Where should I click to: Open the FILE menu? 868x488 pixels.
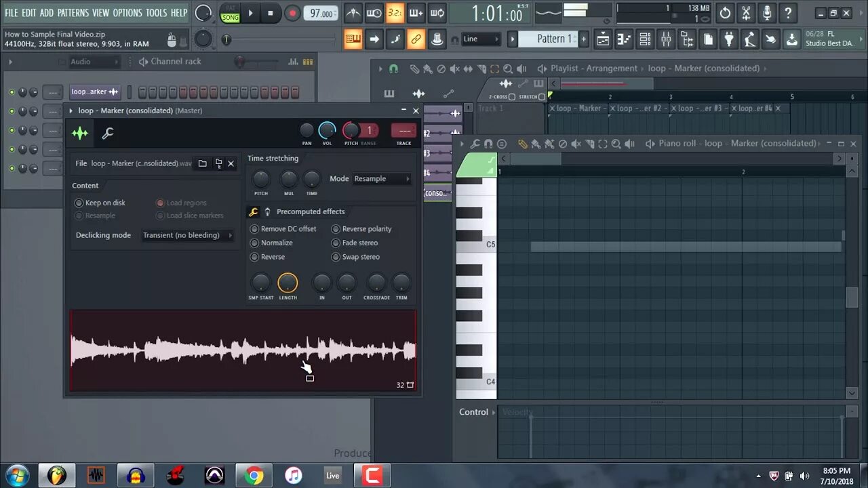tap(12, 13)
